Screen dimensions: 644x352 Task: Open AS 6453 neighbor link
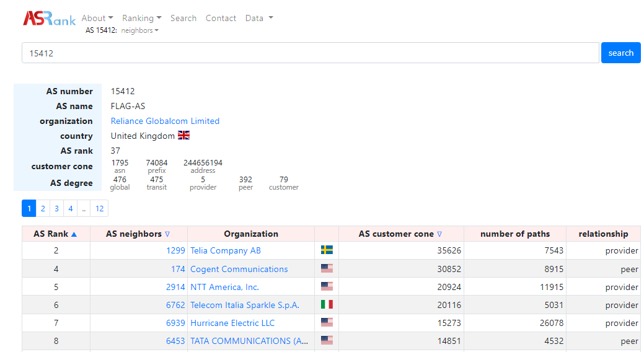pos(175,341)
